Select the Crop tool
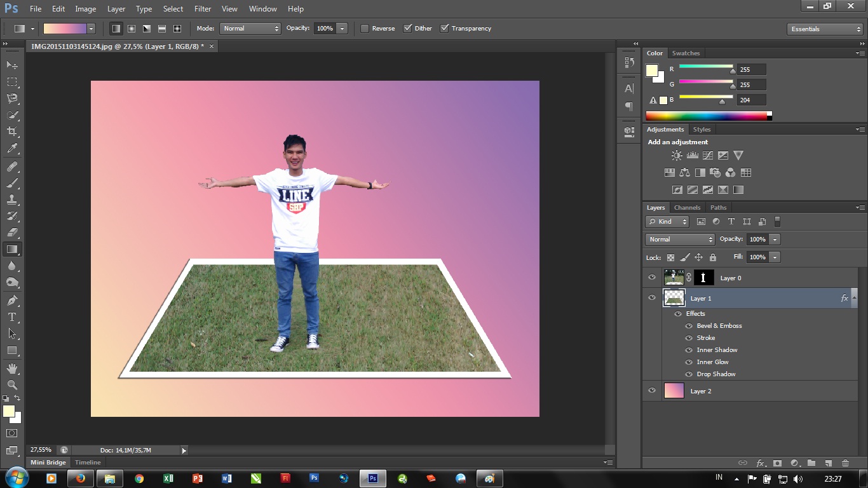 pyautogui.click(x=12, y=132)
